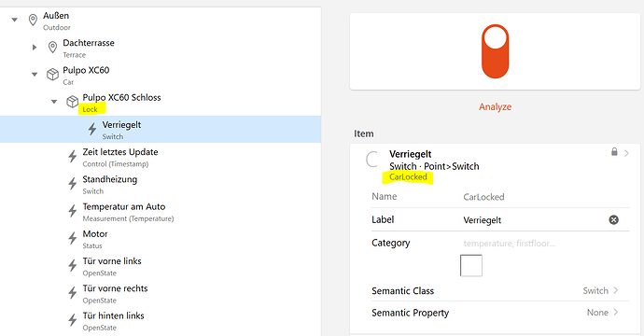Viewport: 644px width, 336px height.
Task: Select the Tür vorne links item
Action: pyautogui.click(x=161, y=266)
